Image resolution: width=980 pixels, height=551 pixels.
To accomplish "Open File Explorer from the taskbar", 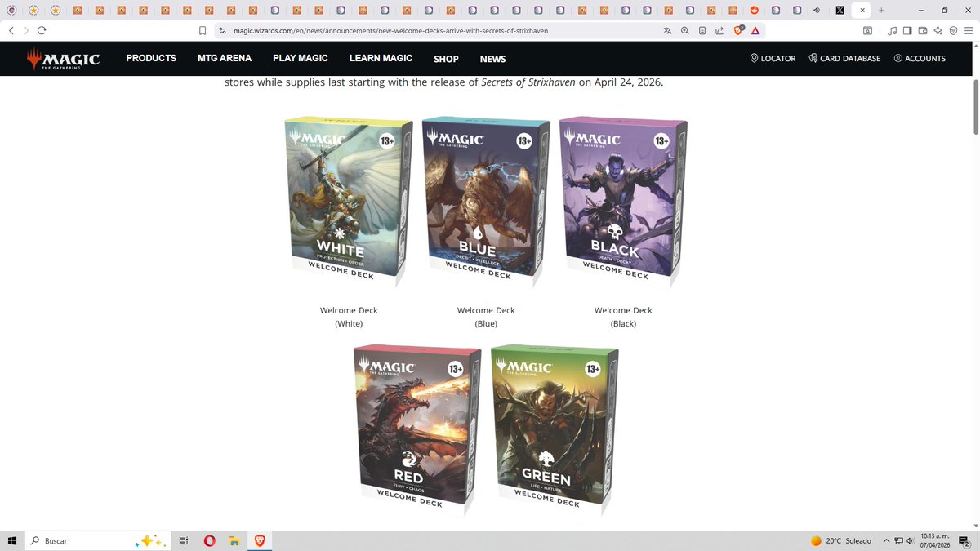I will coord(234,540).
